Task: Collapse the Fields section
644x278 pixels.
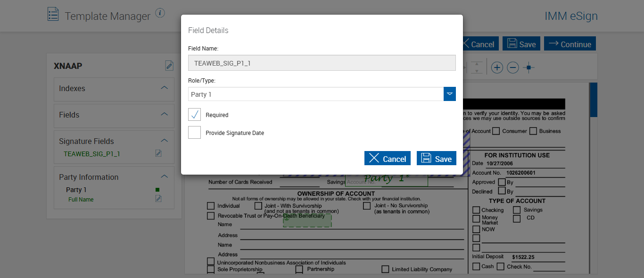Action: point(164,114)
